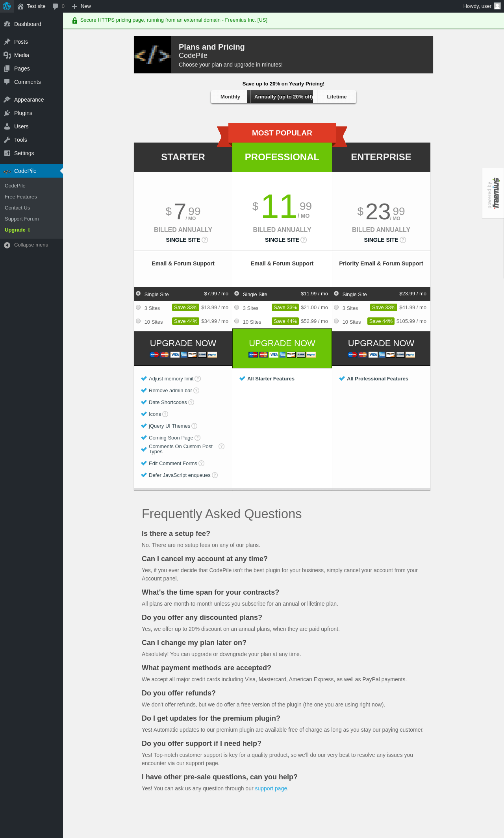Open the New content dropdown
504x838 pixels.
(82, 6)
